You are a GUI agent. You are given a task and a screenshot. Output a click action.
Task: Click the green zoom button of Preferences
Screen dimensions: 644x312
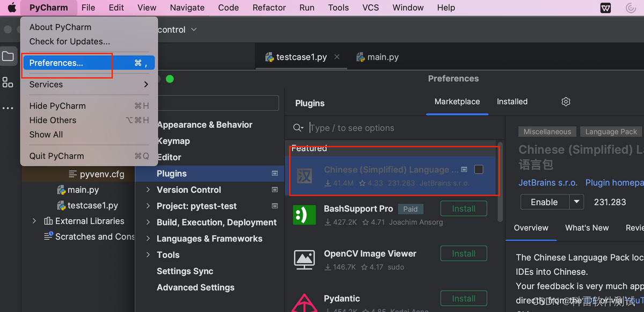170,79
